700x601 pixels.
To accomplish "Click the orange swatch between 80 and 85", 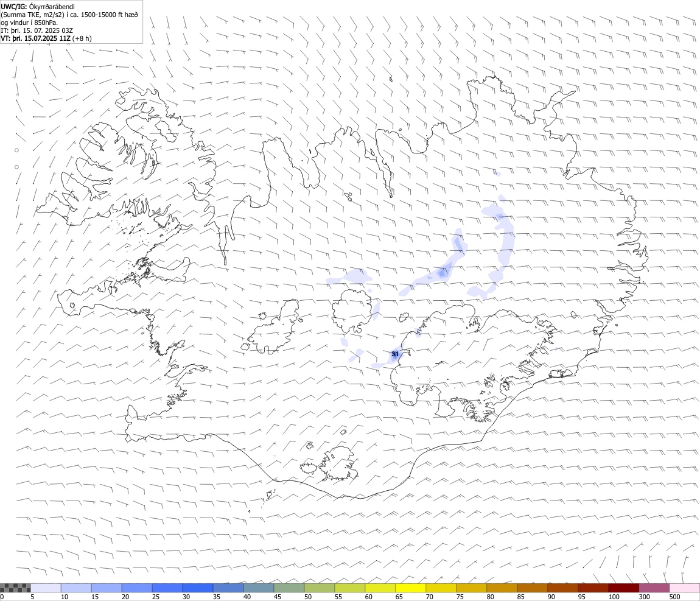I will [x=502, y=588].
